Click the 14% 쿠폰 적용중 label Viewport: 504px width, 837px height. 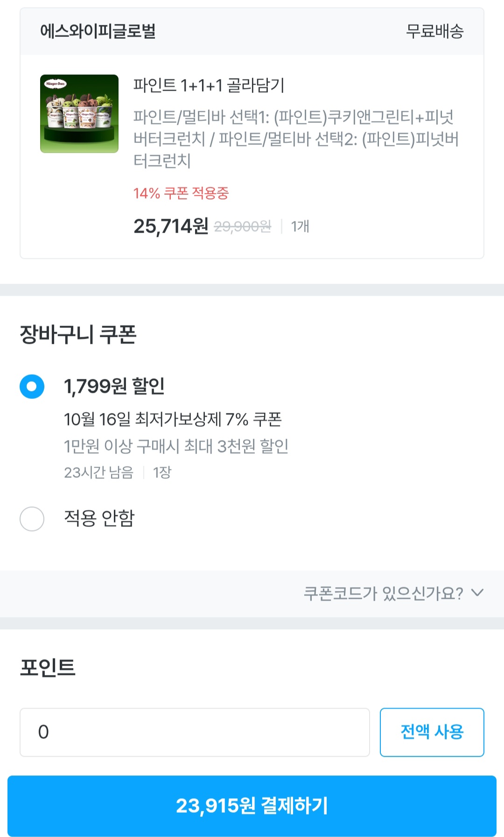[181, 193]
